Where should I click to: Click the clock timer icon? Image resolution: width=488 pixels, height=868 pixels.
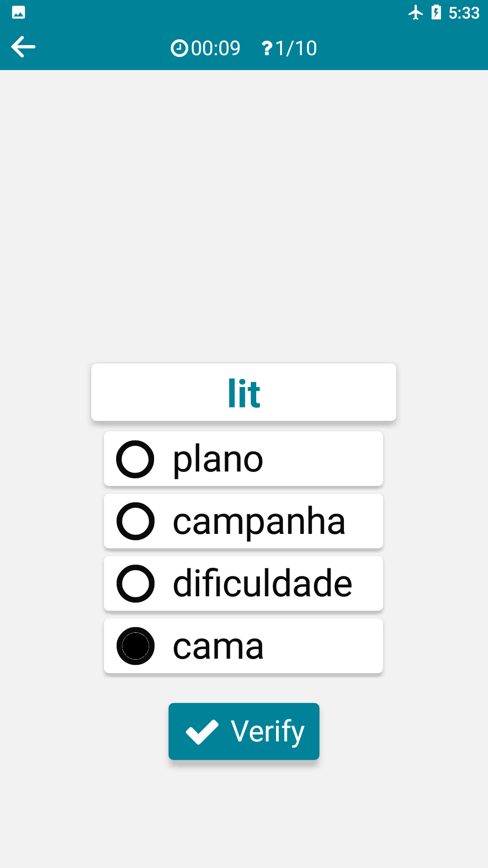pyautogui.click(x=179, y=48)
